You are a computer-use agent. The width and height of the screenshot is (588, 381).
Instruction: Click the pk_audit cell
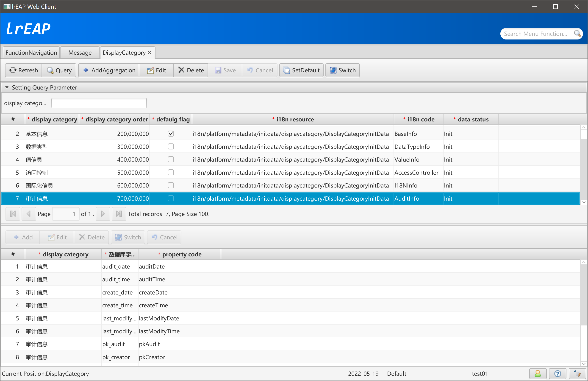click(120, 344)
